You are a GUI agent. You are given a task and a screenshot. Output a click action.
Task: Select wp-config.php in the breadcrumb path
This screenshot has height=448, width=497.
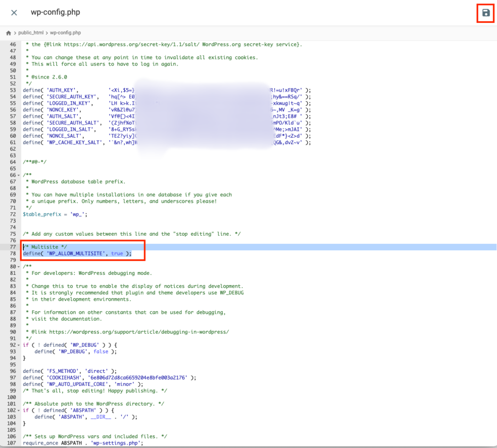(66, 32)
